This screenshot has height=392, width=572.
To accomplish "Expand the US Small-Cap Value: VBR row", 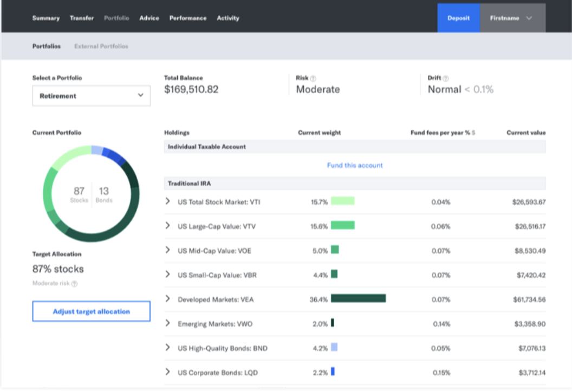I will click(167, 275).
